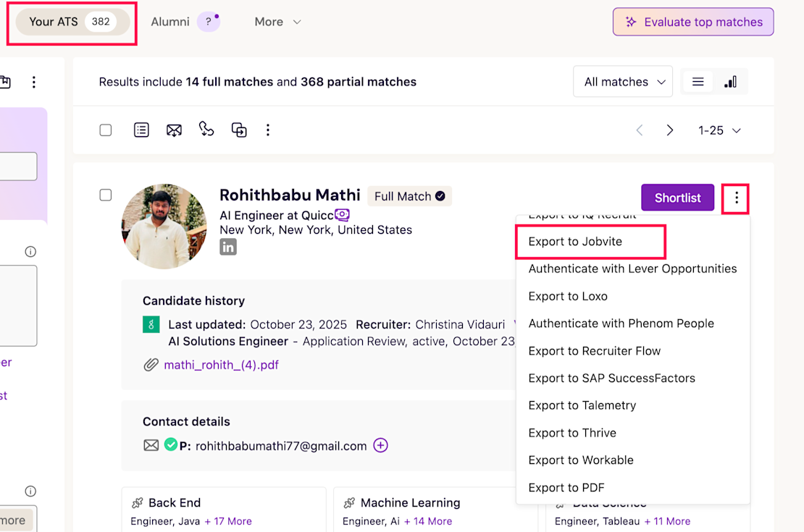Click the add-to-list toolbar icon
Viewport: 804px width, 532px height.
[141, 130]
